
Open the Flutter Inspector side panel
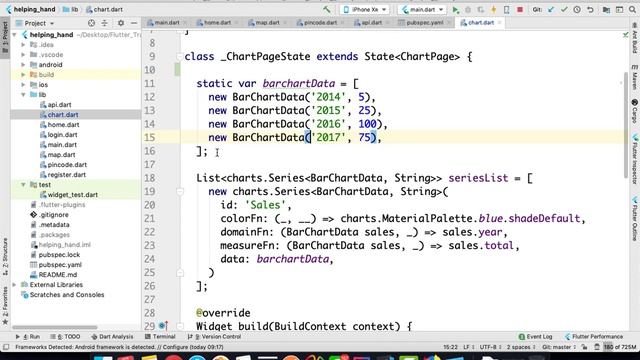(x=635, y=159)
